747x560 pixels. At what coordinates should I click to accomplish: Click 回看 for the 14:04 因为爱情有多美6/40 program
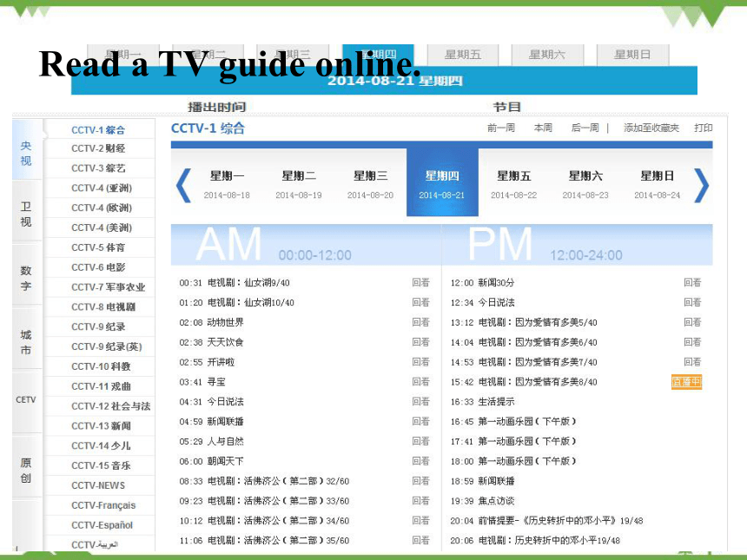692,342
